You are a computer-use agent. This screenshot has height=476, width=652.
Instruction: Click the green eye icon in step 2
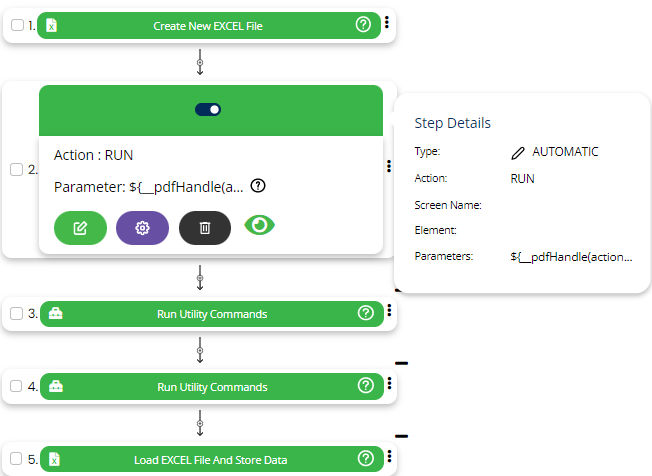pyautogui.click(x=260, y=226)
